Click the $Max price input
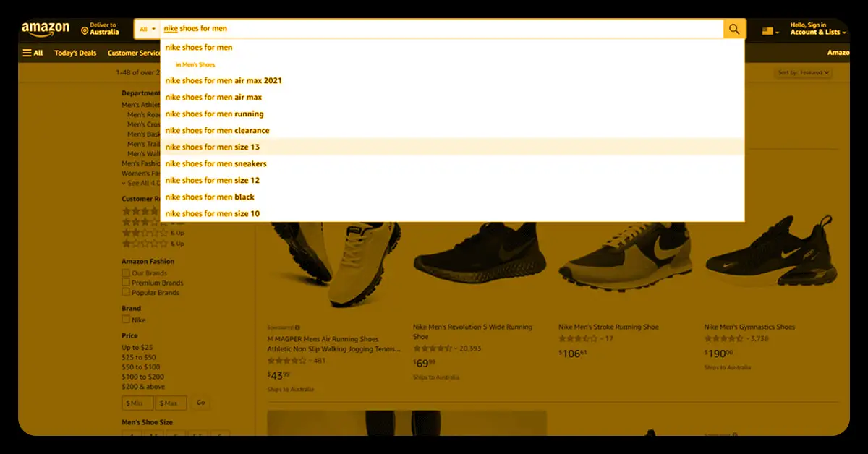Image resolution: width=868 pixels, height=454 pixels. 171,403
